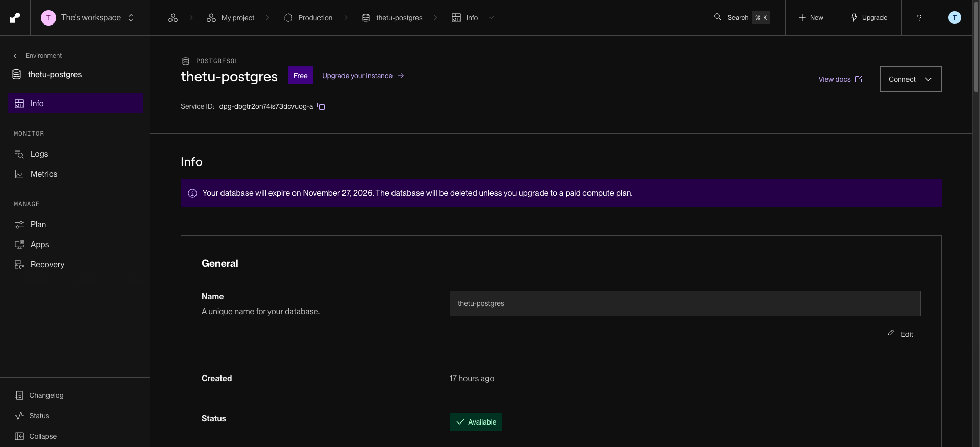The height and width of the screenshot is (447, 980).
Task: Click the workspace T avatar
Action: tap(48, 18)
